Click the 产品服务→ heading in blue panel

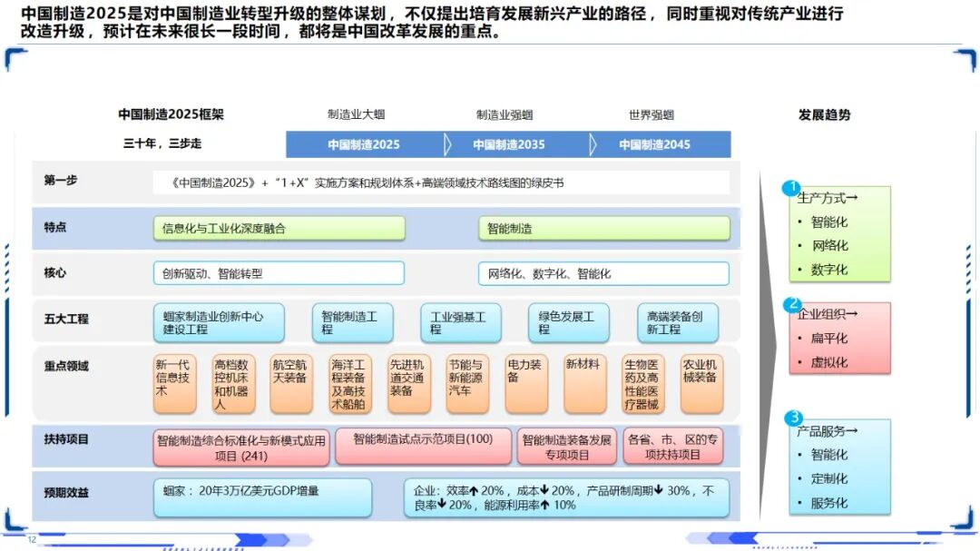[x=827, y=431]
